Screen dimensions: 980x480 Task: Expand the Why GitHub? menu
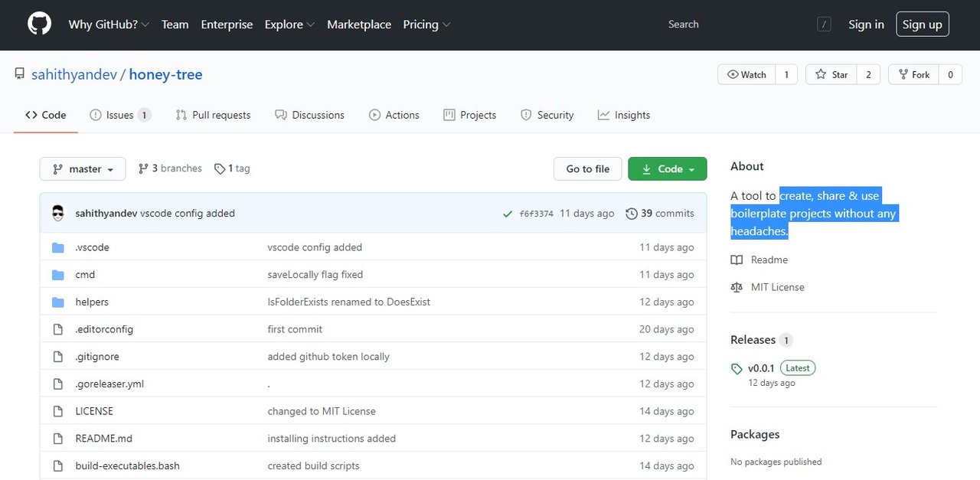(x=109, y=24)
